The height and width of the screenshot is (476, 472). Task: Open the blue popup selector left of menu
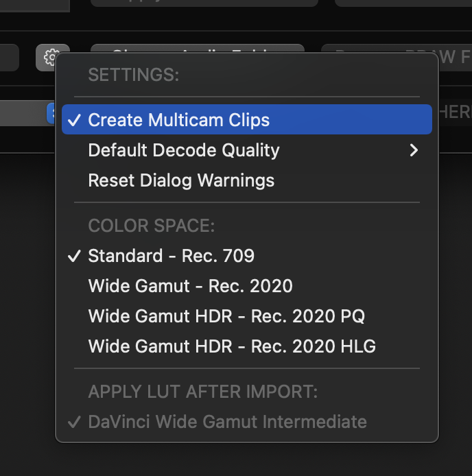(50, 113)
